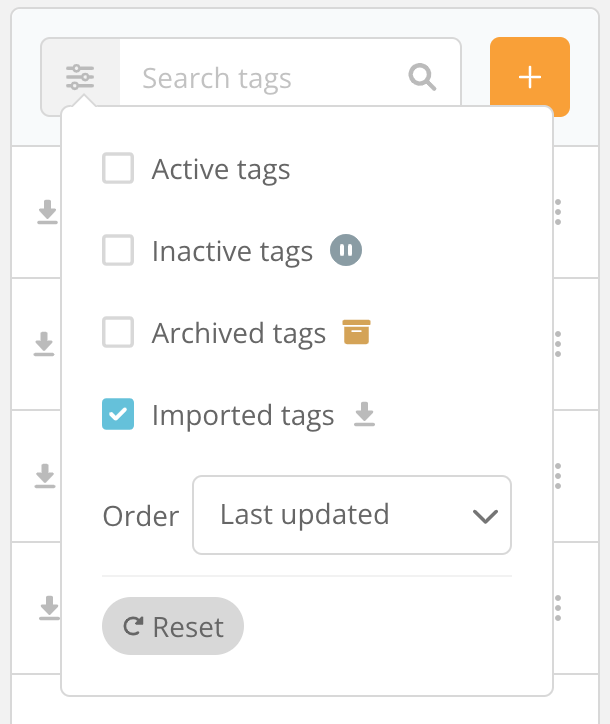Click the Order dropdown chevron arrow

(485, 516)
